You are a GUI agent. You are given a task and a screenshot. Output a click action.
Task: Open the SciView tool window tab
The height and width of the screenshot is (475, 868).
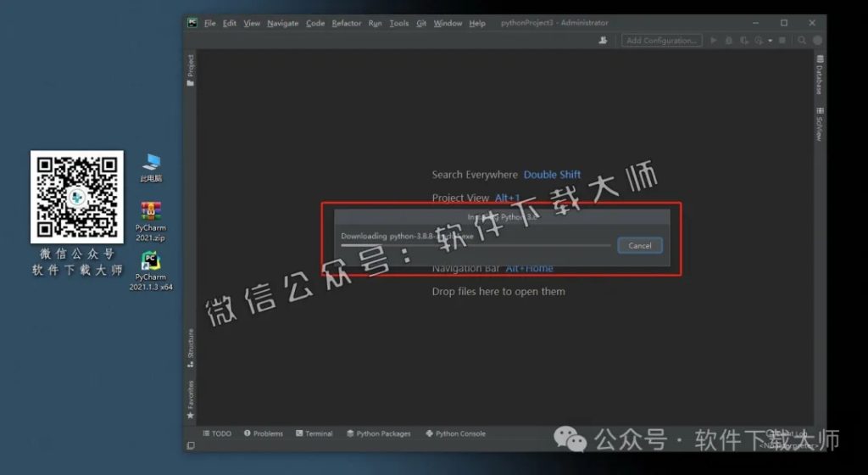(x=820, y=124)
